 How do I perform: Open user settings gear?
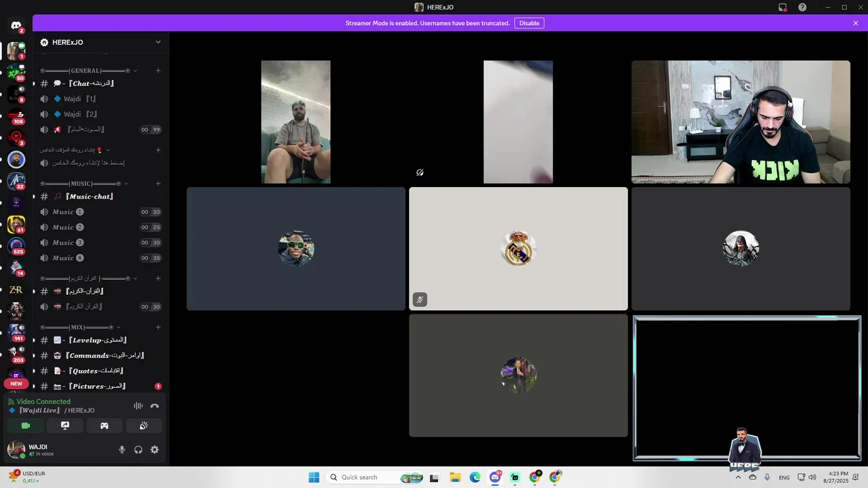click(x=155, y=449)
